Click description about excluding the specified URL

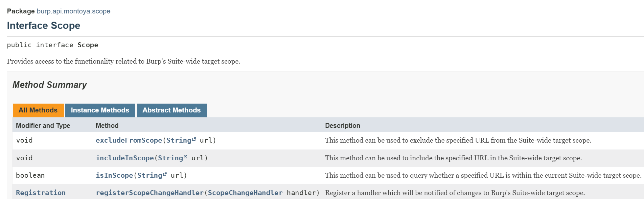[458, 140]
